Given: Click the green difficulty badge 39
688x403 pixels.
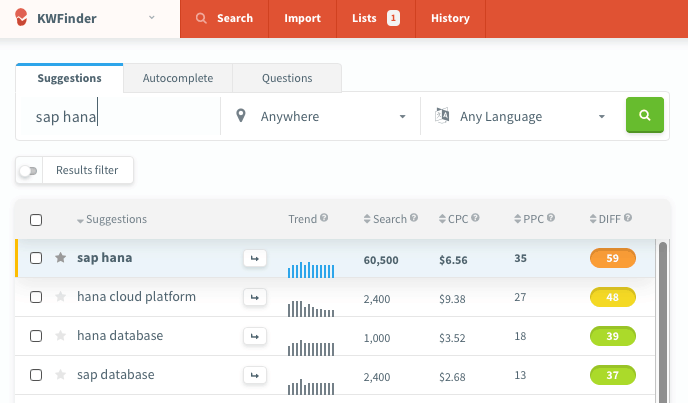Looking at the screenshot, I should pos(613,336).
